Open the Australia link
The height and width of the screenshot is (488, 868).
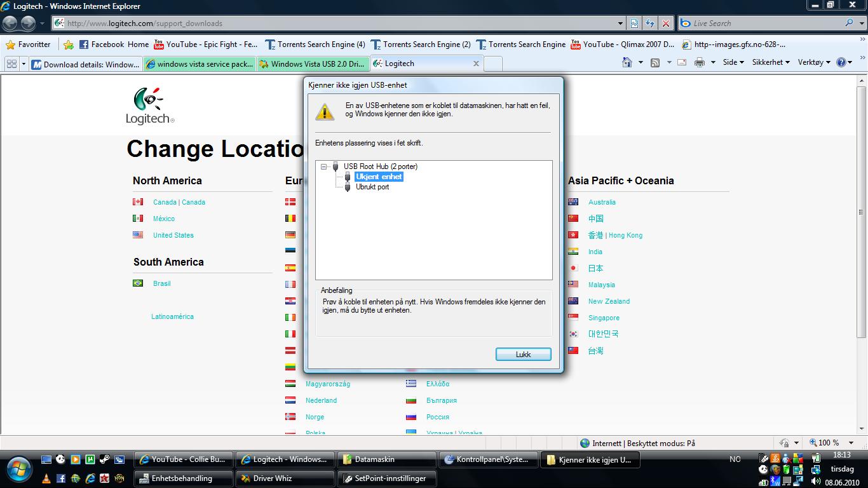pos(602,202)
